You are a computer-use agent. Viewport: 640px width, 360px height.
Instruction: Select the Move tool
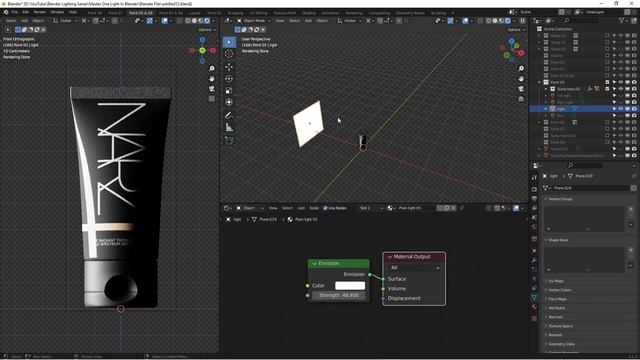point(229,67)
